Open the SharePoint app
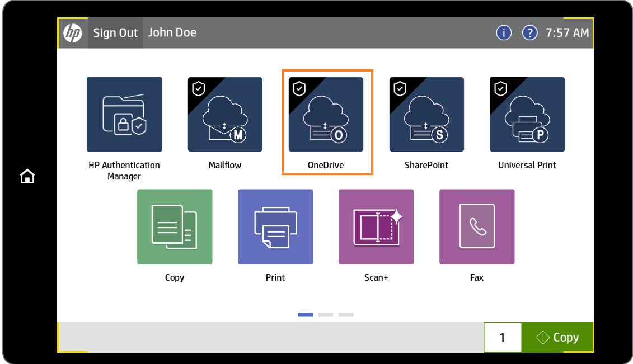The height and width of the screenshot is (364, 633). [426, 115]
